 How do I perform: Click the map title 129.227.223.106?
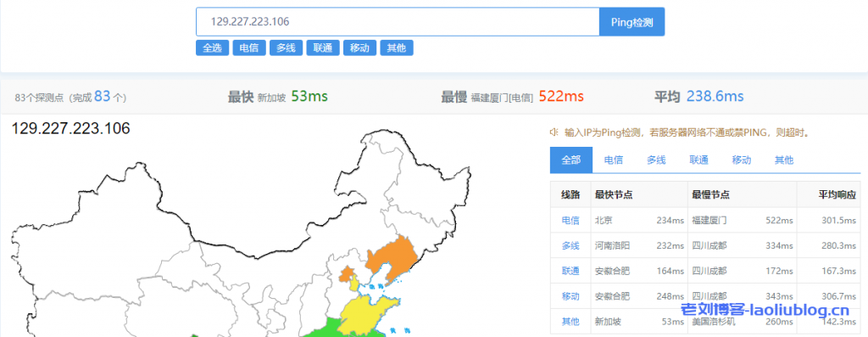click(x=71, y=128)
